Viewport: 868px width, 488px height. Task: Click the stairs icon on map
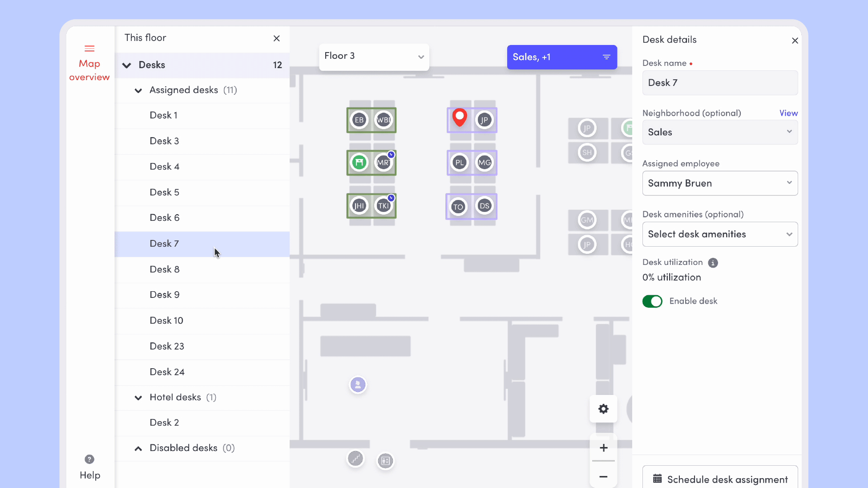point(355,458)
